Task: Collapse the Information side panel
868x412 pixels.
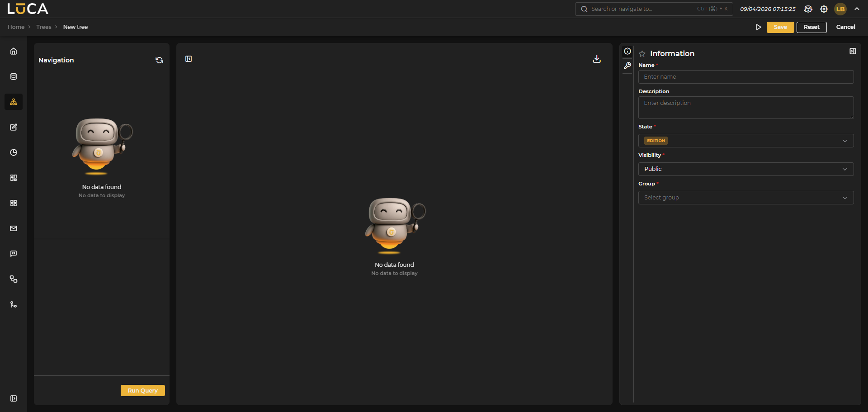Action: tap(853, 52)
